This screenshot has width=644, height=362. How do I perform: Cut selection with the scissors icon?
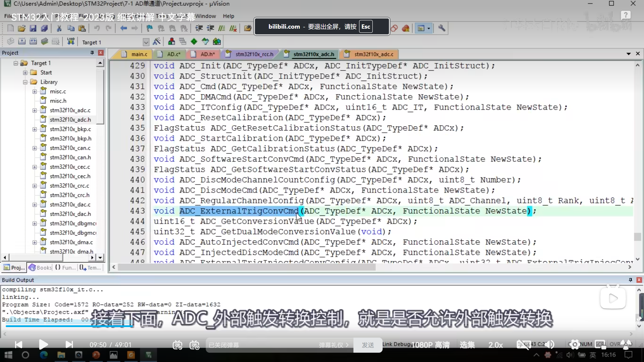59,28
